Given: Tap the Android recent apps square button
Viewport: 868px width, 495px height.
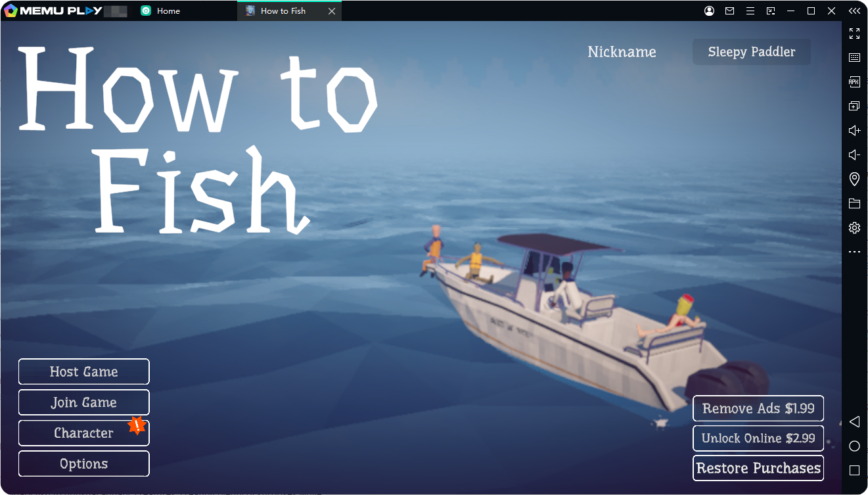Looking at the screenshot, I should (854, 471).
